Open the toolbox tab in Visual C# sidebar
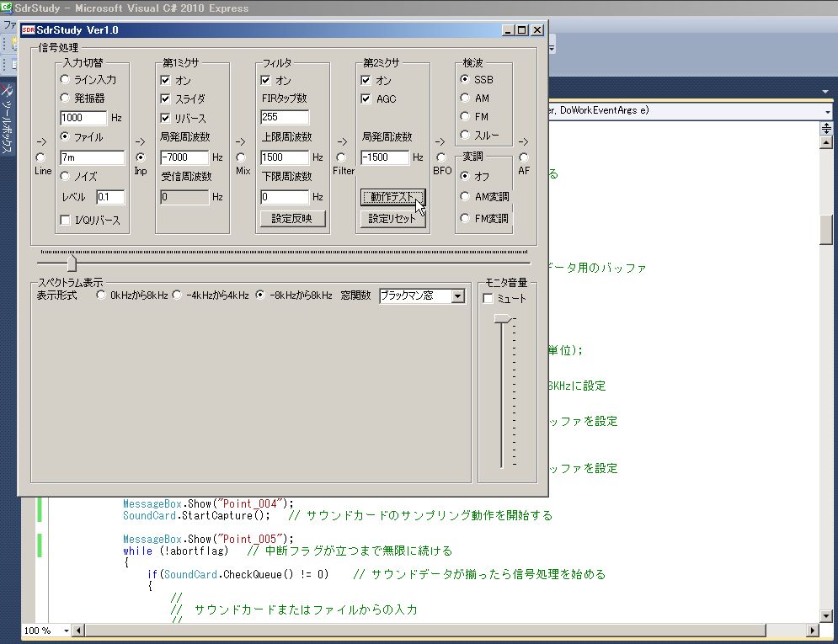This screenshot has width=838, height=644. (7, 119)
